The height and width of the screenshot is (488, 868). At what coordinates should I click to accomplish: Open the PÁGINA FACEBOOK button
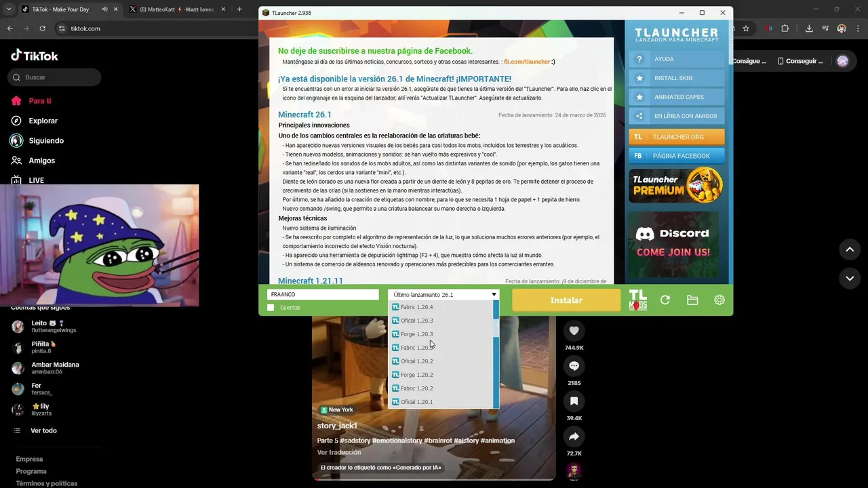click(677, 156)
